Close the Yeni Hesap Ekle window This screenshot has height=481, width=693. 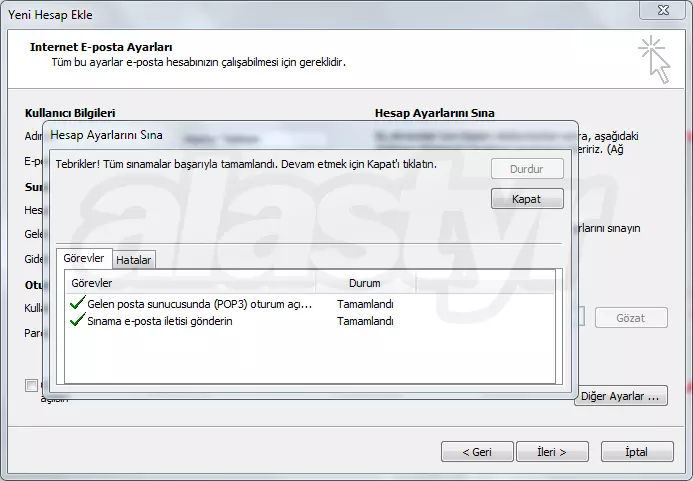click(663, 10)
